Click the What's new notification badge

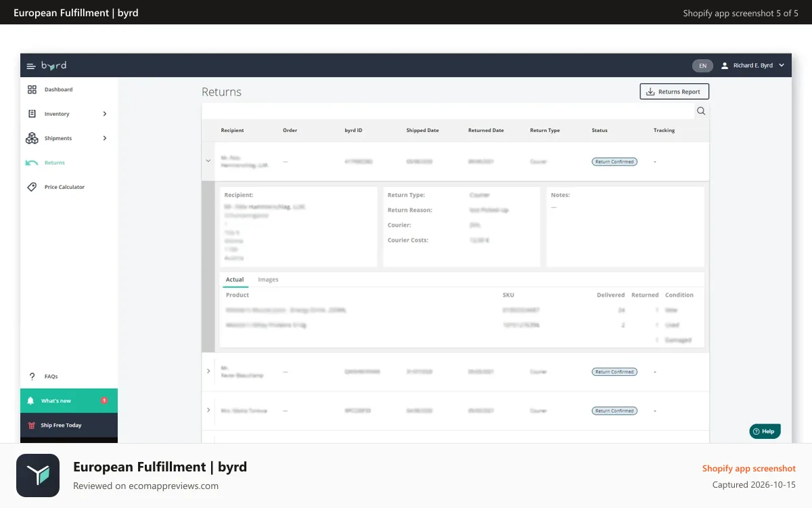[104, 401]
